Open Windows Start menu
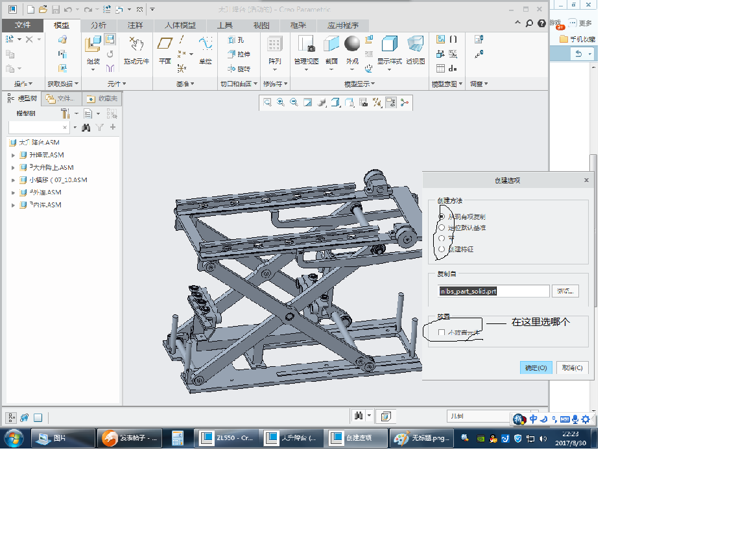The width and height of the screenshot is (747, 560). click(x=14, y=437)
